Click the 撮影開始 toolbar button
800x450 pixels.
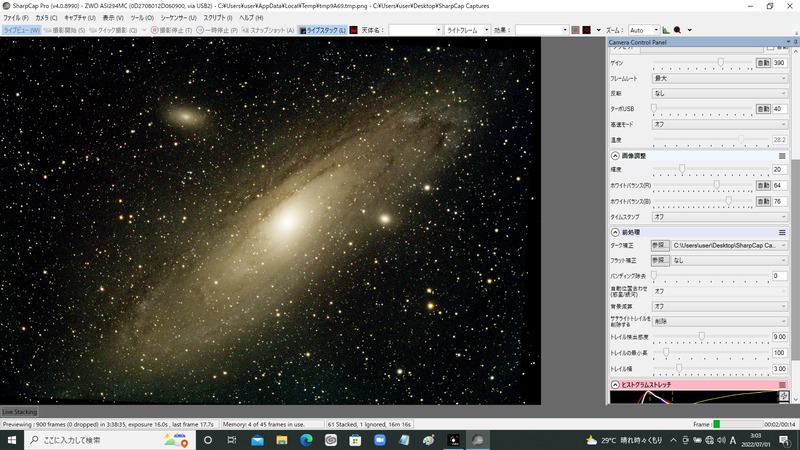pos(65,30)
